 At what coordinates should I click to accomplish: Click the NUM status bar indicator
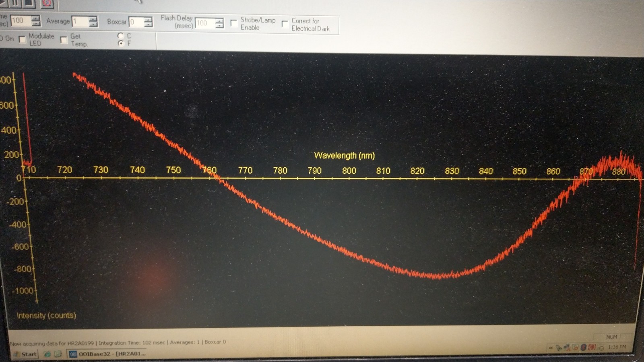pos(611,337)
